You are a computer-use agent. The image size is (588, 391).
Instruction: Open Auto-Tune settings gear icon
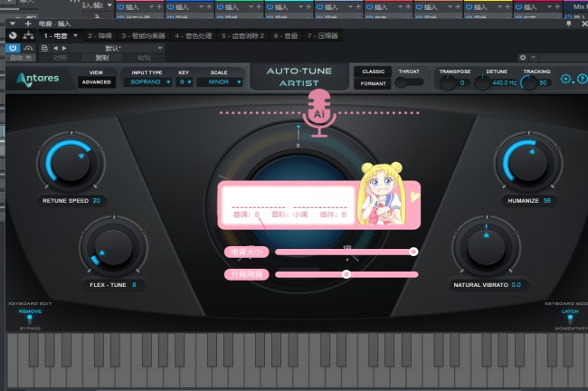[565, 80]
